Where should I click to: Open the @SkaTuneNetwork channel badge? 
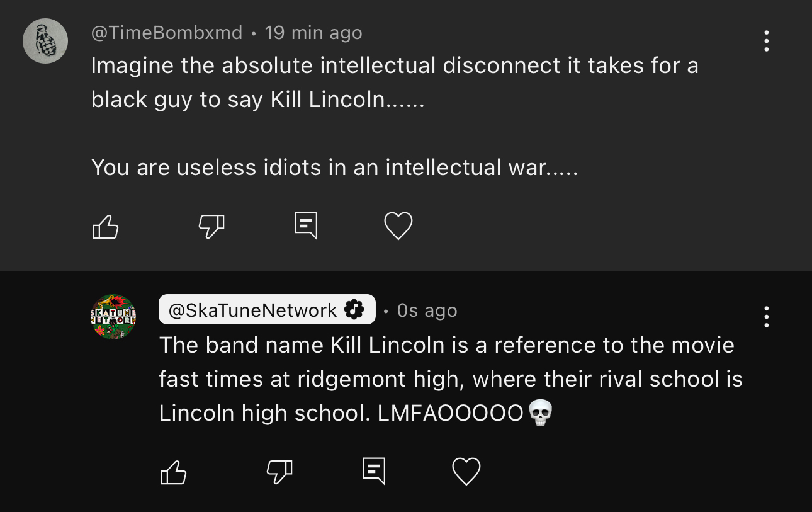pos(253,310)
